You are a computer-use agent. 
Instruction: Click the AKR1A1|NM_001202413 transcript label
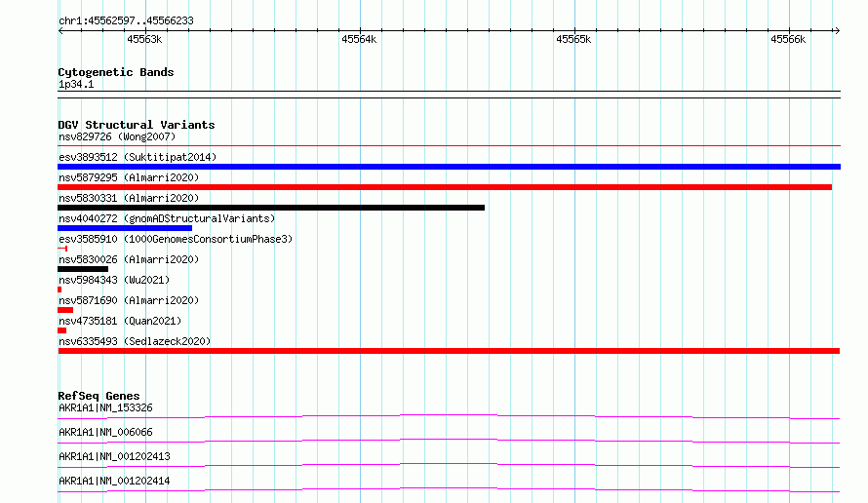coord(114,456)
